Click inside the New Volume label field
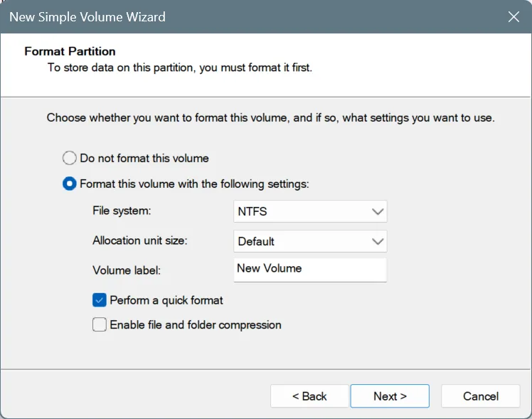Viewport: 532px width, 419px height. [x=310, y=270]
